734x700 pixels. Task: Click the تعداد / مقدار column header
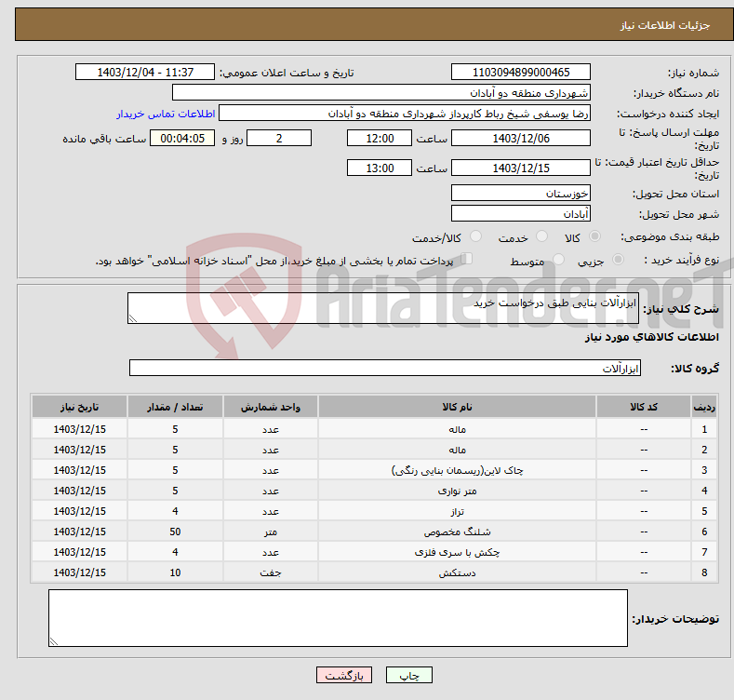click(x=175, y=407)
